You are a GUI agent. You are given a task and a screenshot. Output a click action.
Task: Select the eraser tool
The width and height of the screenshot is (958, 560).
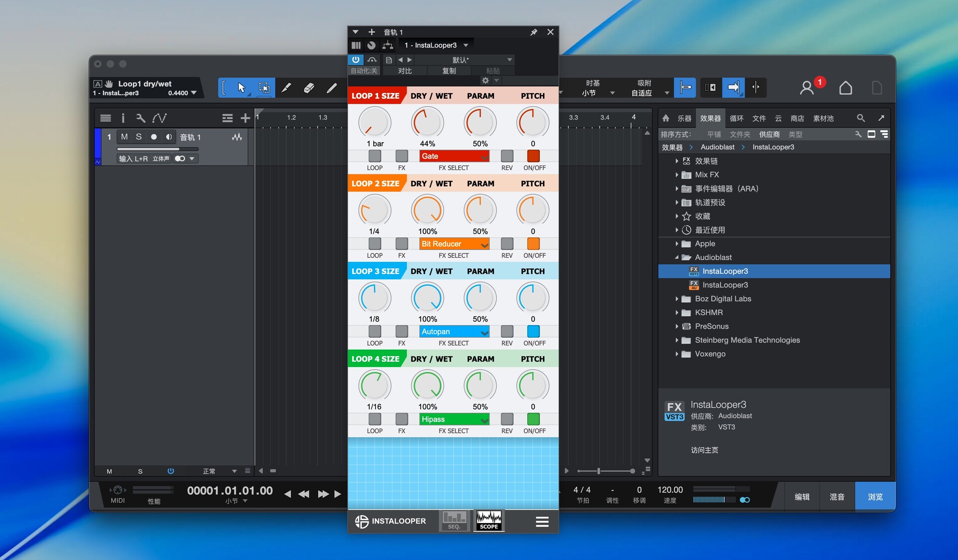pyautogui.click(x=309, y=88)
